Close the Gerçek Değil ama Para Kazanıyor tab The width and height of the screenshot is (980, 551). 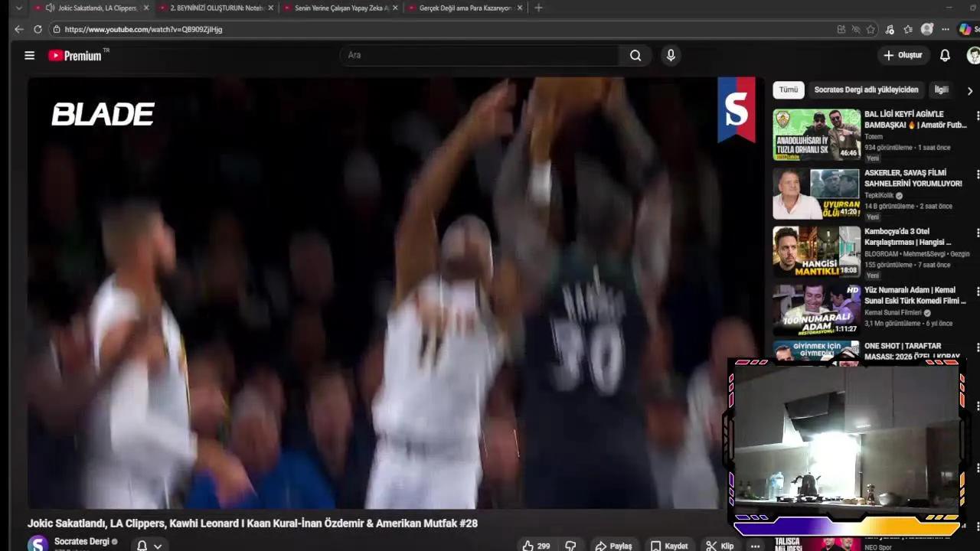click(520, 8)
